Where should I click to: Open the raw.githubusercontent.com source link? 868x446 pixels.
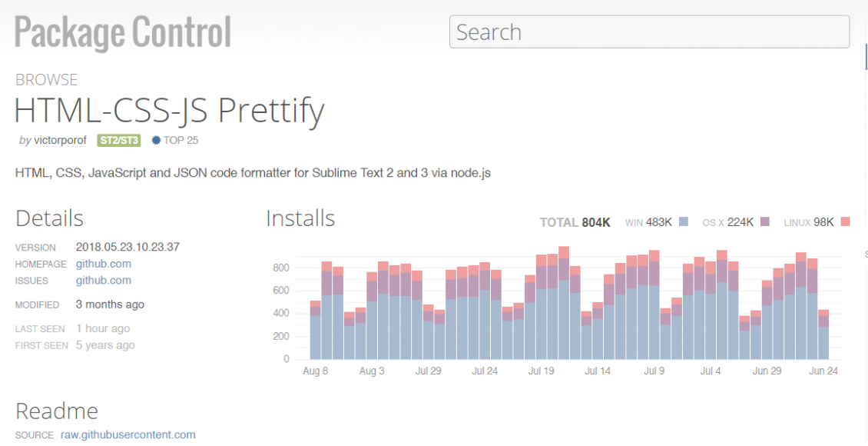pyautogui.click(x=128, y=434)
